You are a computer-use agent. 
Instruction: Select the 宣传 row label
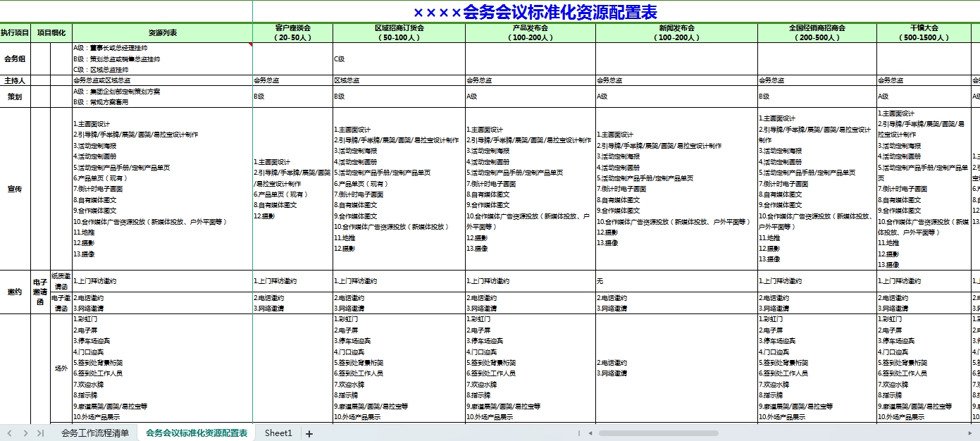click(15, 189)
